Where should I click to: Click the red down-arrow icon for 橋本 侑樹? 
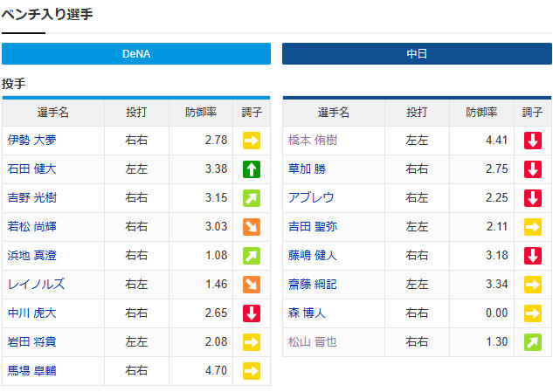533,141
